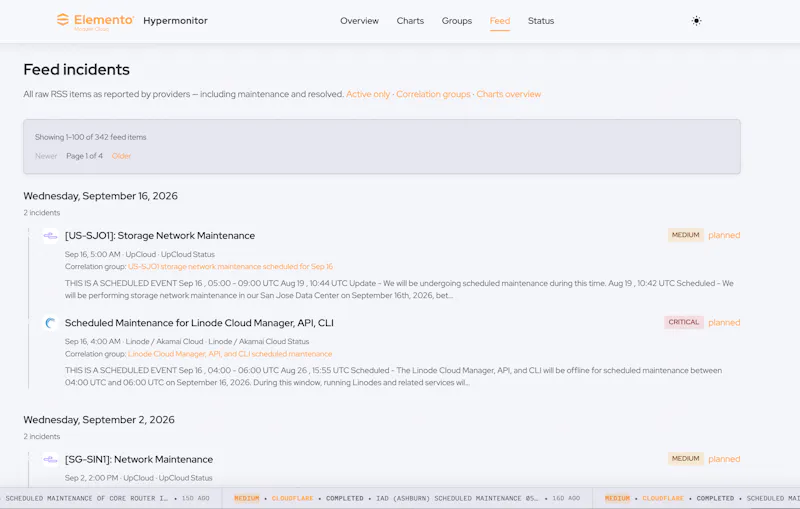
Task: Click the UpCloud icon beside SG-SIN1 incident
Action: 50,460
